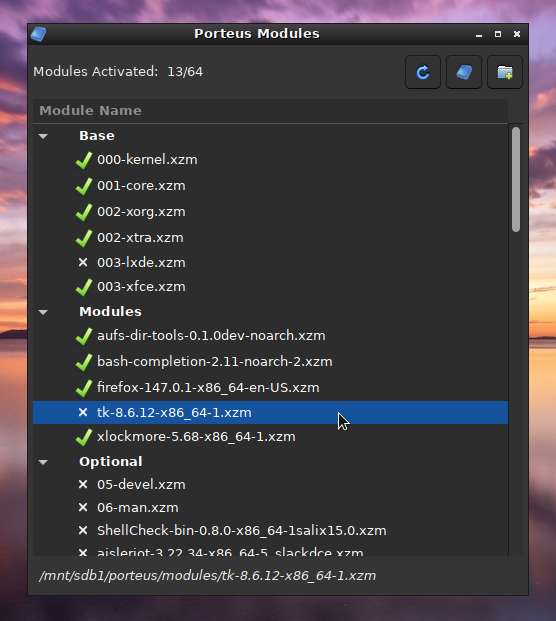Click the vertical scrollbar thumb
This screenshot has height=621, width=556.
(516, 179)
